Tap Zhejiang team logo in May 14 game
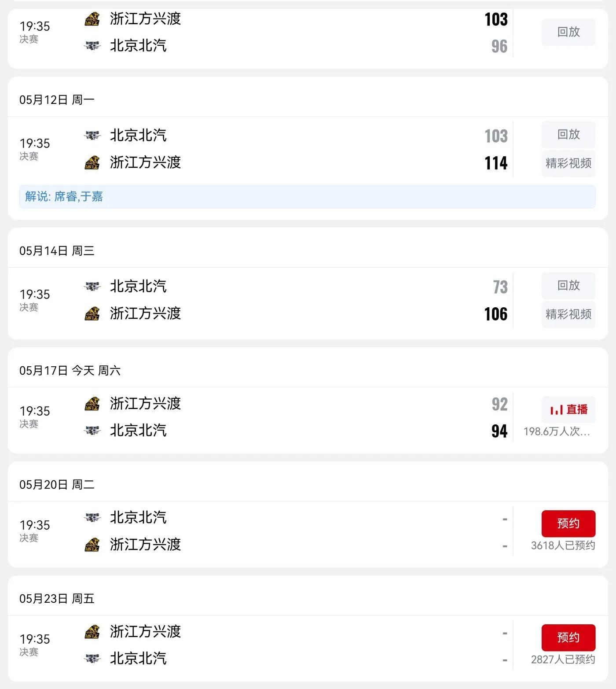616x689 pixels. pyautogui.click(x=92, y=313)
